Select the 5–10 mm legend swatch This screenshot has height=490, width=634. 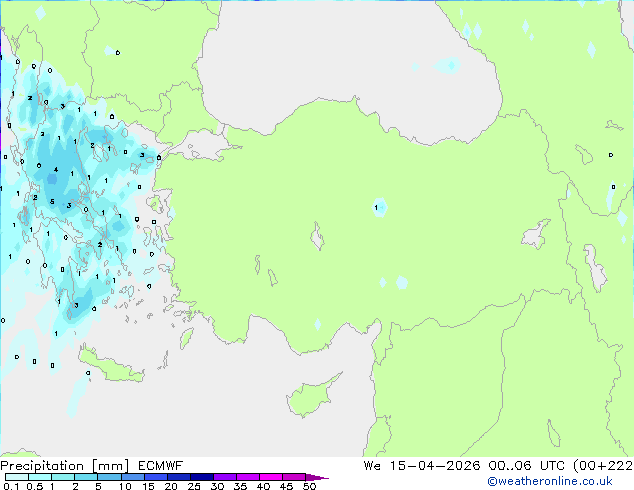coord(109,477)
